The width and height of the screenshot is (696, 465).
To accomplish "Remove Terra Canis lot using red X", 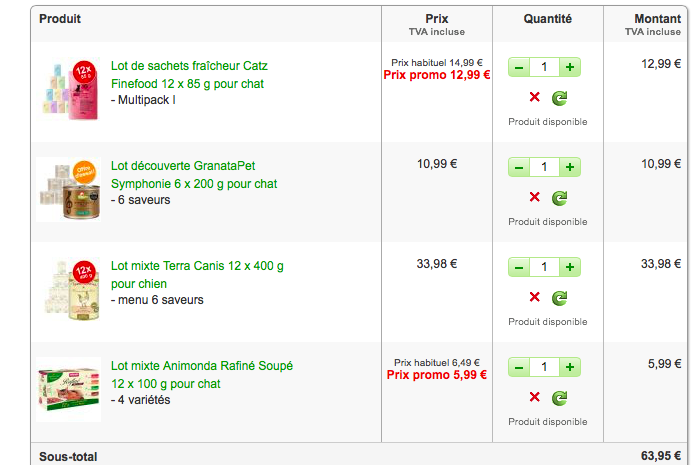I will [x=534, y=296].
